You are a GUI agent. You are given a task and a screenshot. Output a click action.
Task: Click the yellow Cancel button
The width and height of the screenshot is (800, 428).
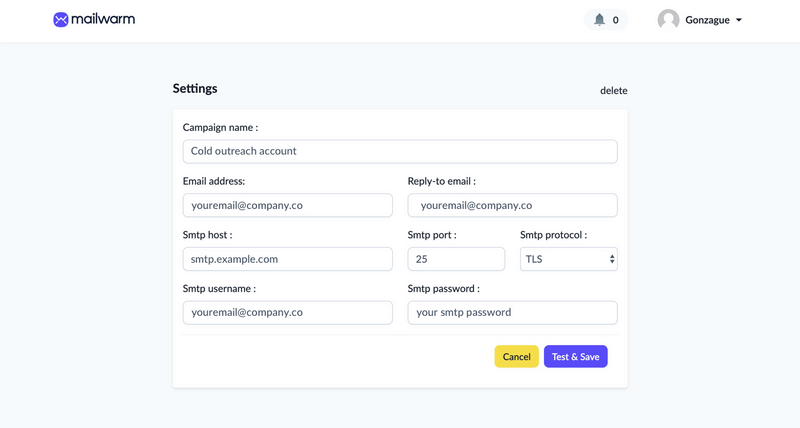[x=516, y=357]
